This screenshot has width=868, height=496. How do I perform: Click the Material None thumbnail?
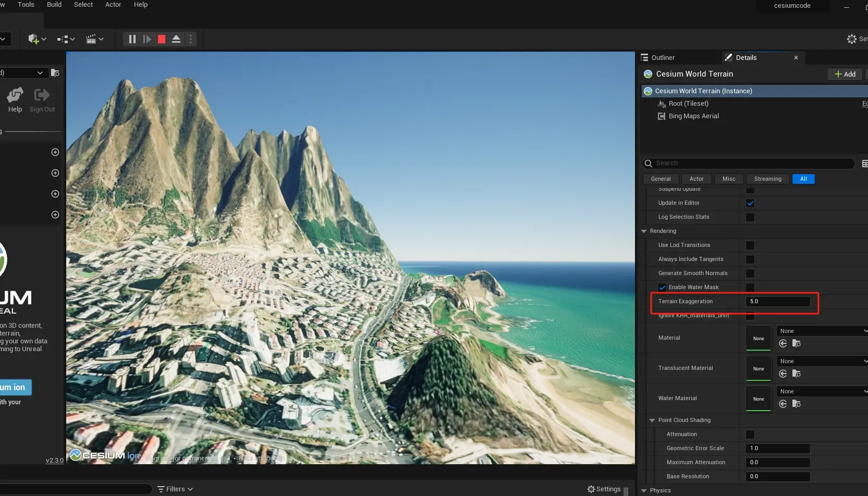(759, 338)
